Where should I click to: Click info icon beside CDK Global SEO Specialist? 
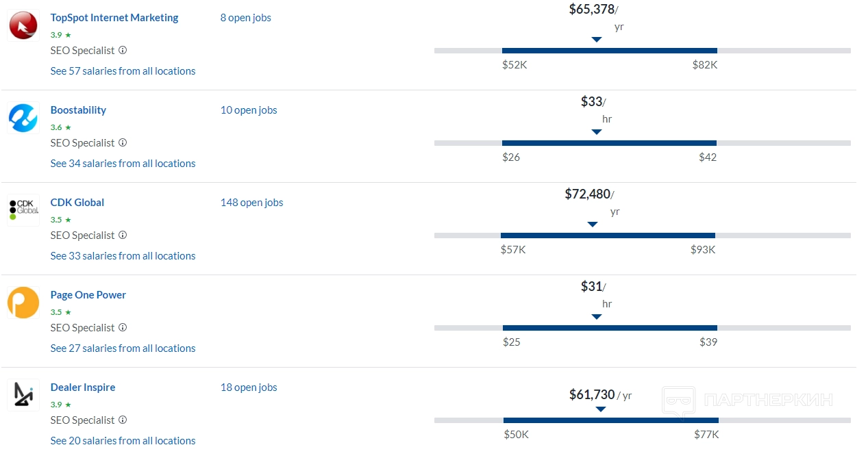pos(123,235)
